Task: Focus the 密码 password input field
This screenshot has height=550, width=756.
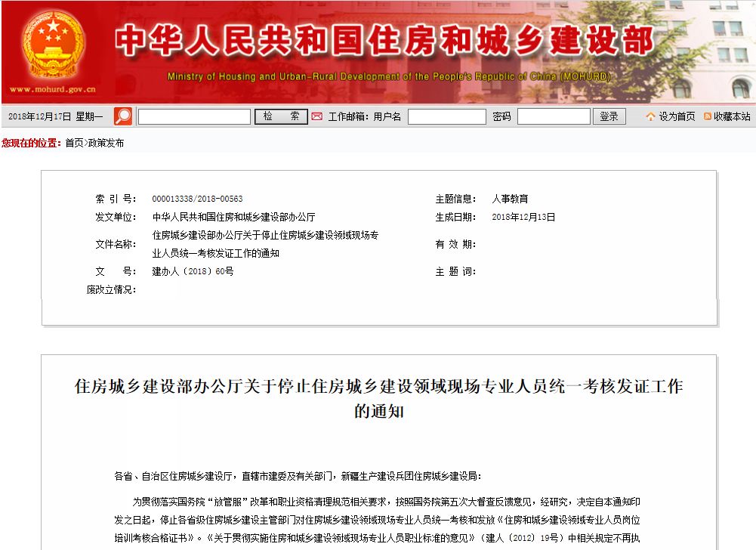Action: tap(554, 117)
